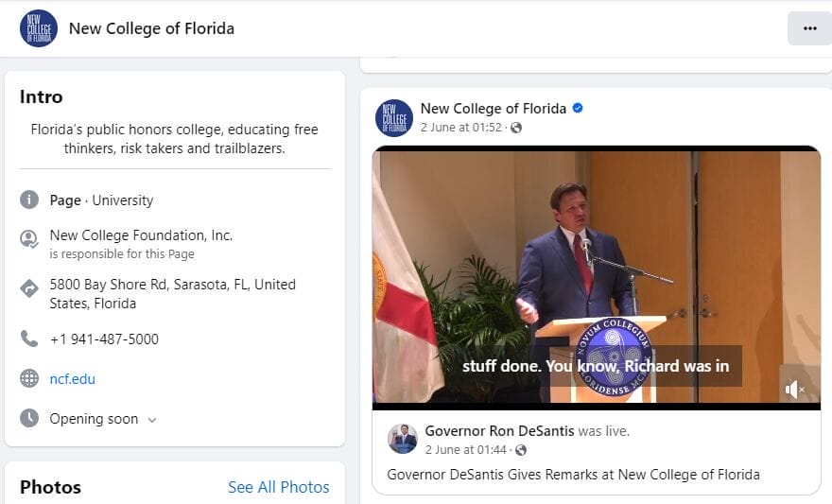Click Governor Ron DeSantis profile avatar

(x=404, y=439)
